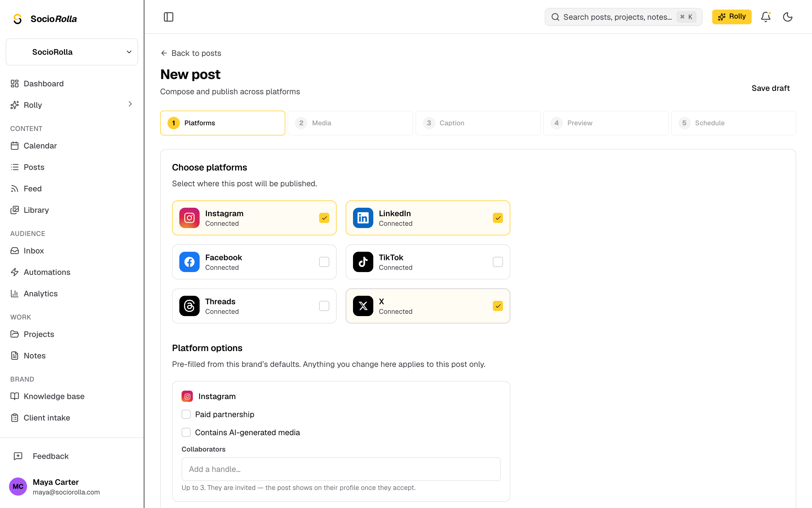812x508 pixels.
Task: Click the Save draft button
Action: point(770,88)
